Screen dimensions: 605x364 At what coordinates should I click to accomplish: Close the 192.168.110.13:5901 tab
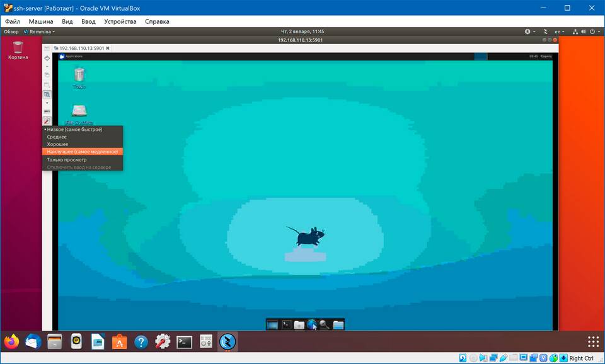(x=108, y=48)
